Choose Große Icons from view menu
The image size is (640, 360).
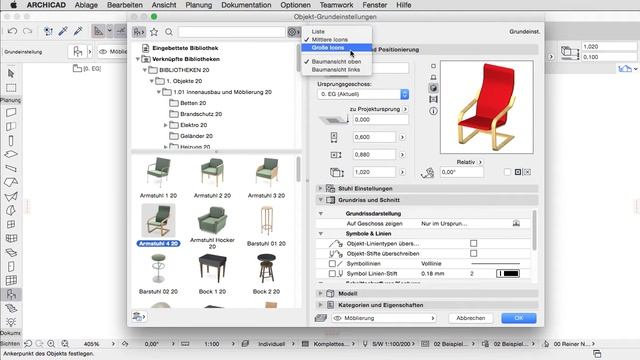336,47
